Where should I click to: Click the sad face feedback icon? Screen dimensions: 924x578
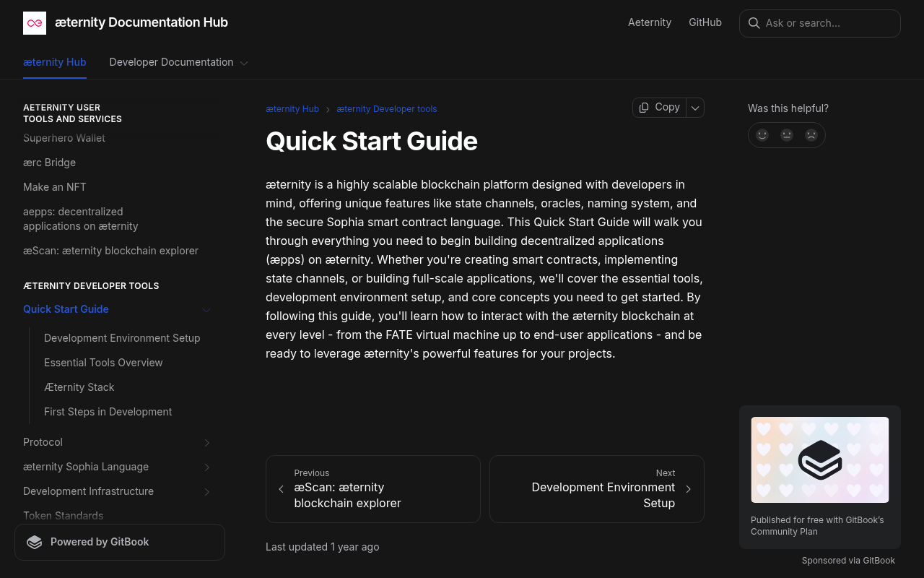pos(811,134)
